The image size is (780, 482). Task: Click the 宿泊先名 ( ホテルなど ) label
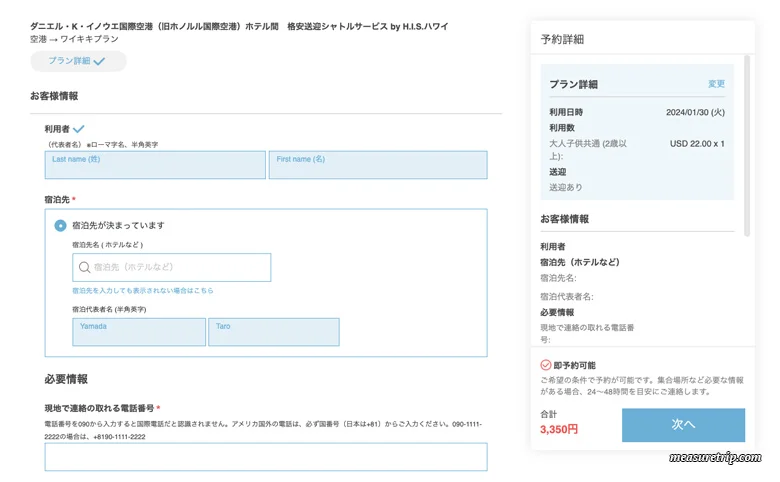(x=107, y=245)
